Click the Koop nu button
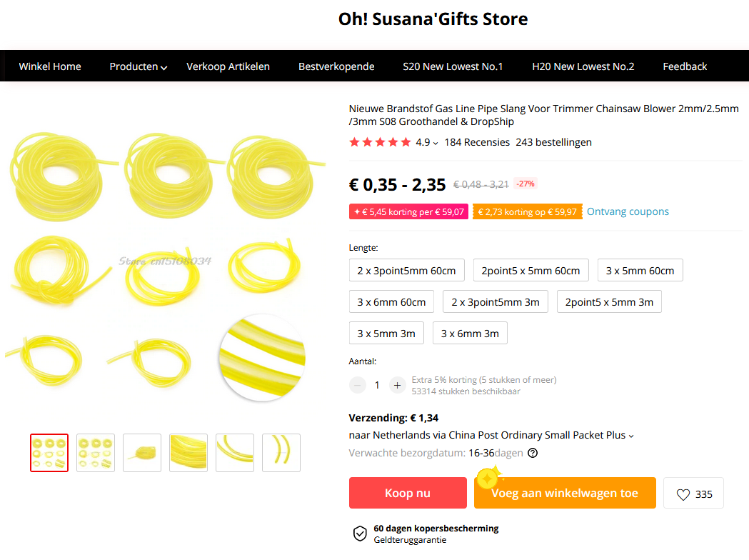 408,493
